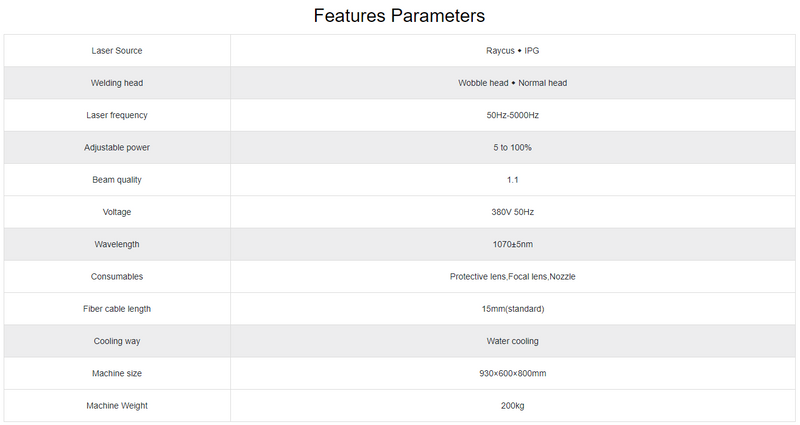Click the Raycus IPG value
Screen dimensions: 800x425
click(x=512, y=51)
